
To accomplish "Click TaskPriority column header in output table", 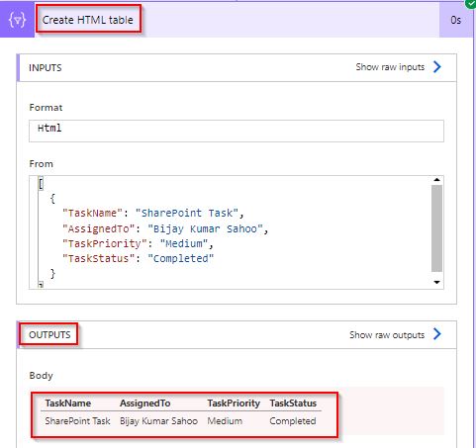I will point(234,403).
